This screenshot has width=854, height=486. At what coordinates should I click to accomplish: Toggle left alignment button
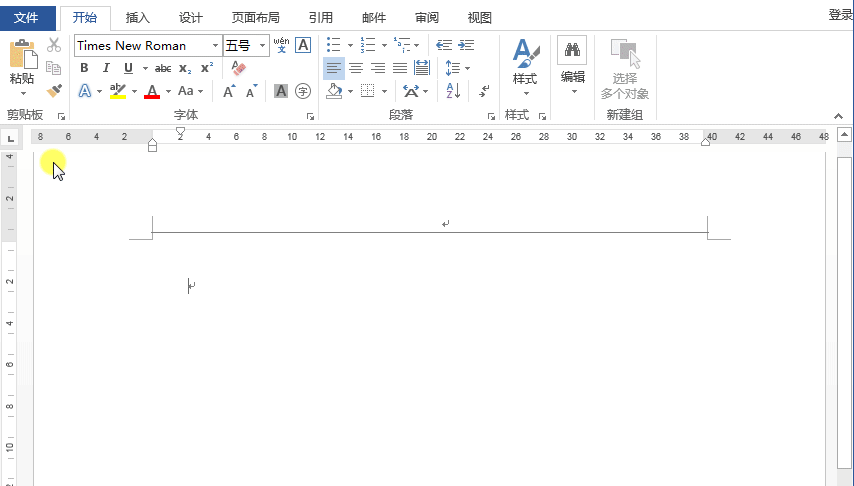334,68
